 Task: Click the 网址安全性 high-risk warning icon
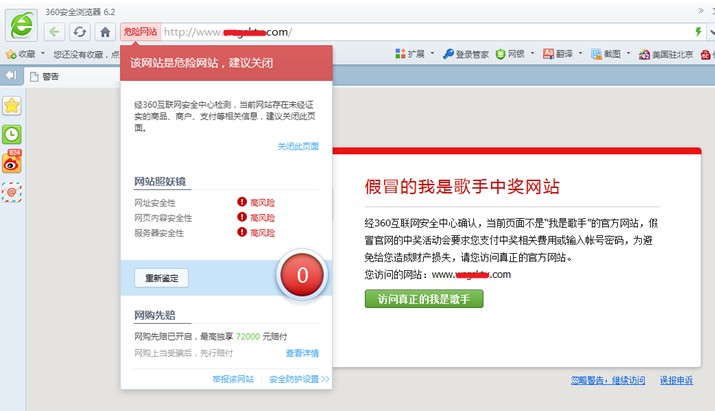[242, 202]
